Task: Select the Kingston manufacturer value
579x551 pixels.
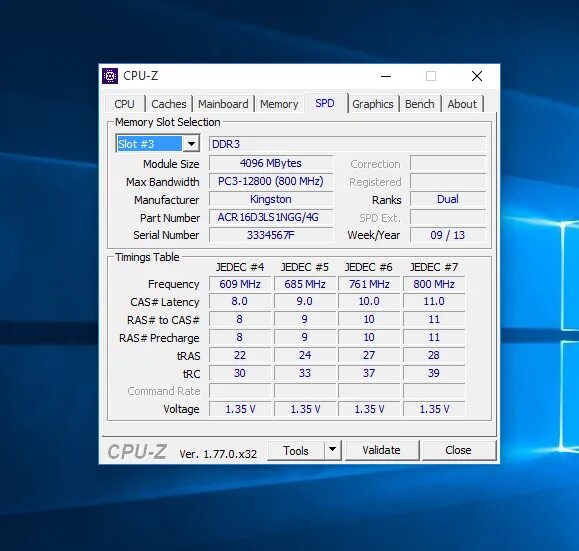Action: [x=271, y=199]
